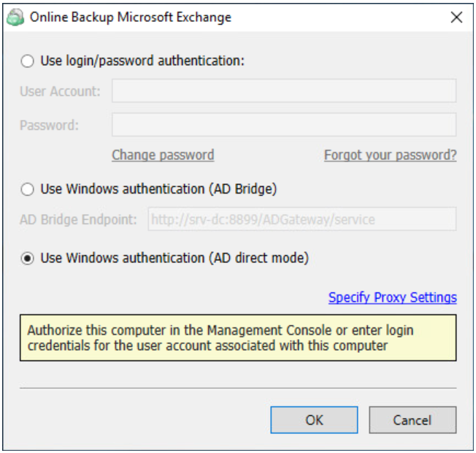The height and width of the screenshot is (453, 476).
Task: Click the 'Password:' label
Action: click(x=49, y=125)
